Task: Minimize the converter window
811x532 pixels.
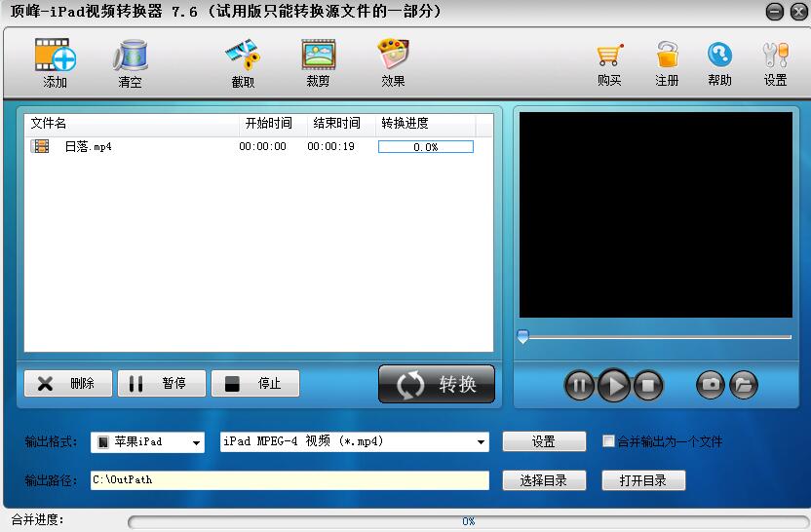Action: coord(774,12)
